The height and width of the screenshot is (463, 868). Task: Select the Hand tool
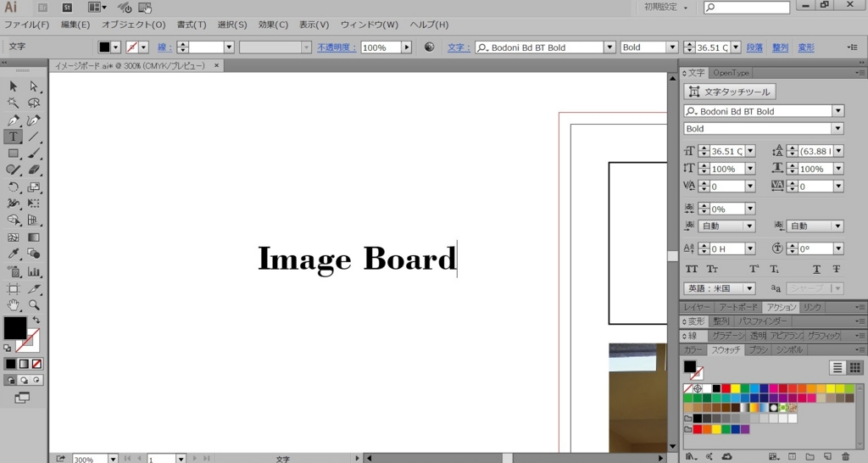(14, 304)
